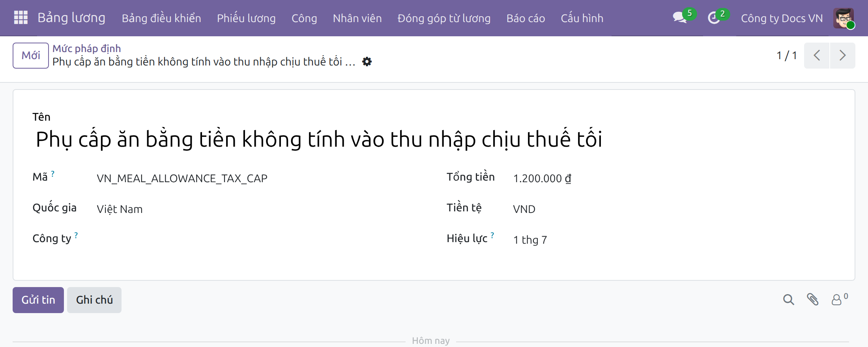The image size is (868, 347).
Task: Create a new record with Mới button
Action: click(x=31, y=56)
